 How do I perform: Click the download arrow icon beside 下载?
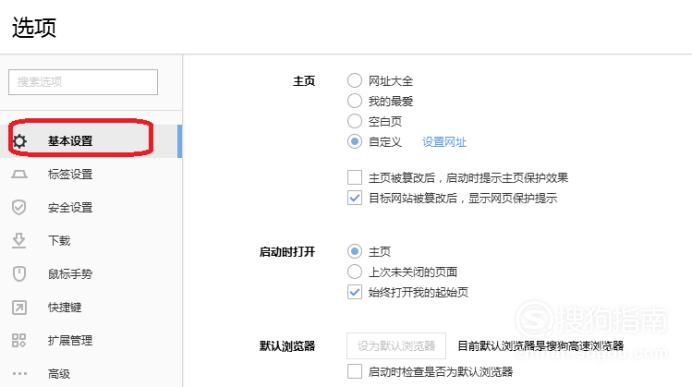[x=19, y=241]
